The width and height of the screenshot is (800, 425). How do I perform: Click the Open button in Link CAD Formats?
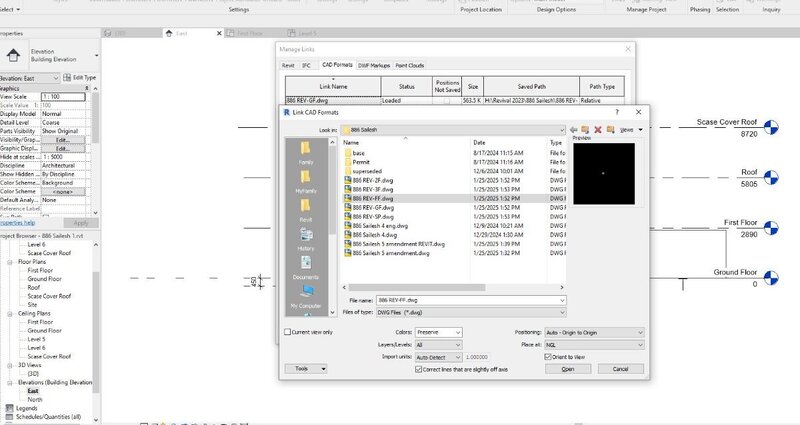(x=568, y=369)
